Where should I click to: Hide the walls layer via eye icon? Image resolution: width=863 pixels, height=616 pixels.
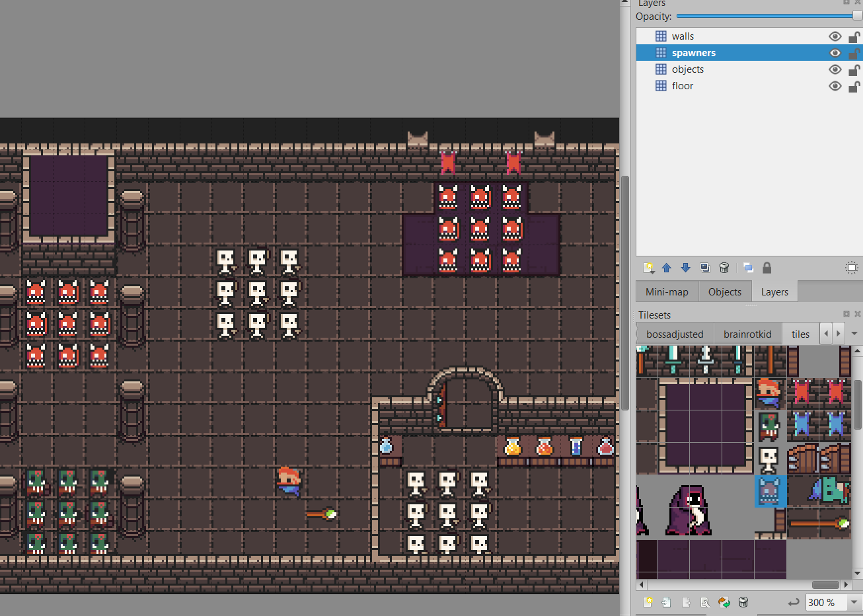point(835,36)
